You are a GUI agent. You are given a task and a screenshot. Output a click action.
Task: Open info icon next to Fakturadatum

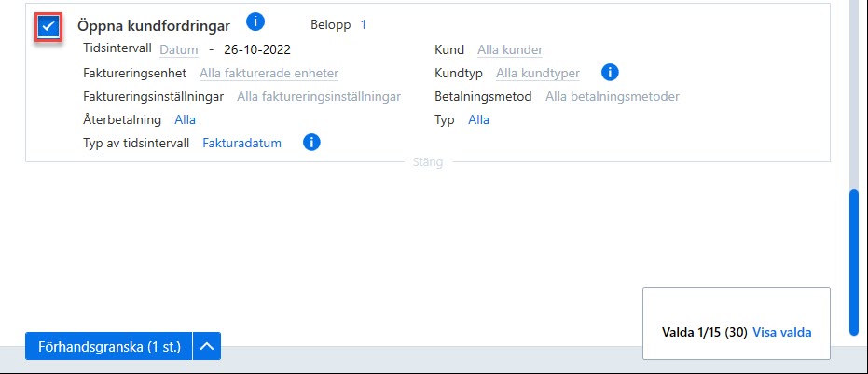tap(311, 143)
